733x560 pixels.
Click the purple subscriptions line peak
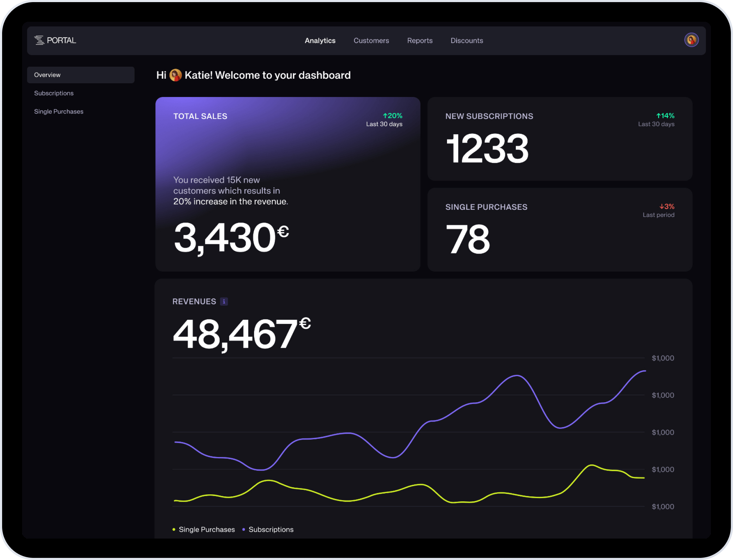point(517,376)
